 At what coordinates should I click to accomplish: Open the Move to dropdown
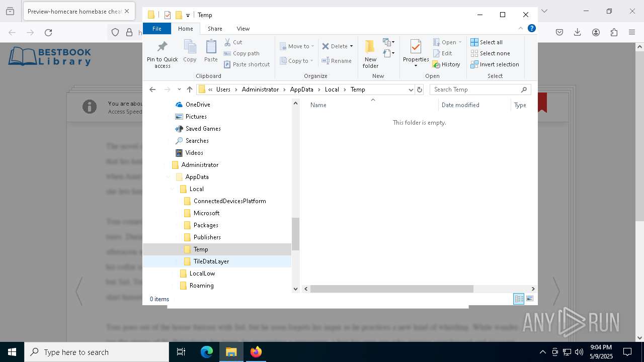(297, 46)
